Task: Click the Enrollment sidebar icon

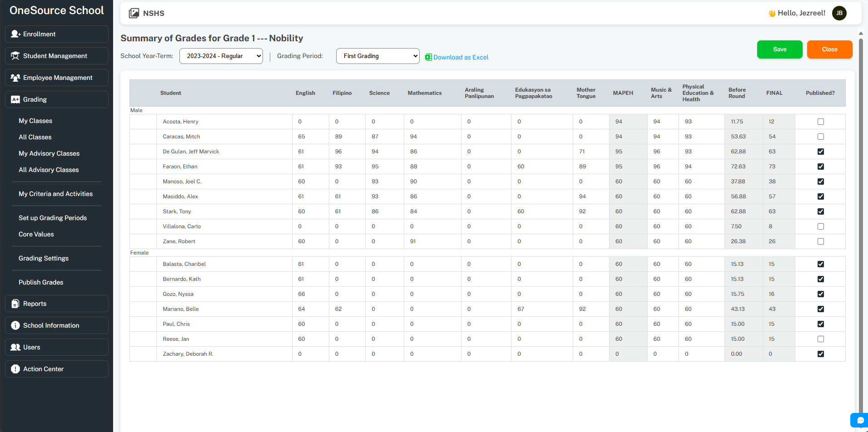Action: pyautogui.click(x=15, y=34)
